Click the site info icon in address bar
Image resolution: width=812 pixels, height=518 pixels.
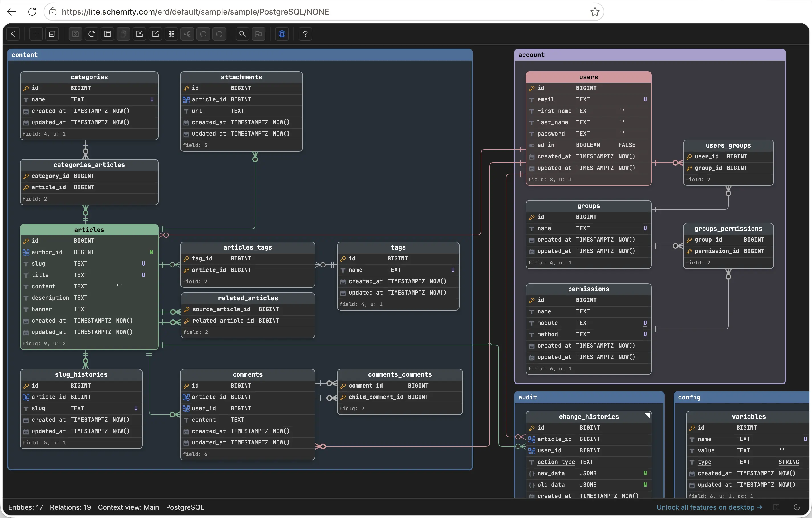tap(53, 12)
